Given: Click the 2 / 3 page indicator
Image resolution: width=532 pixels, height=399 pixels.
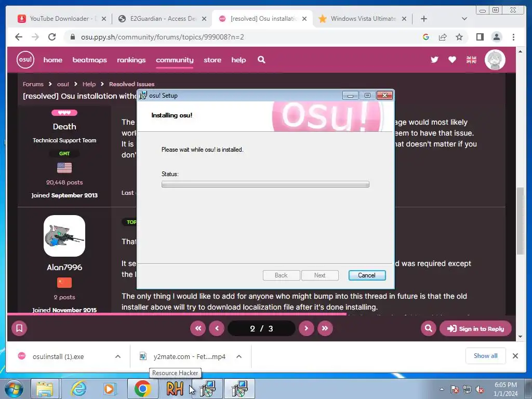Looking at the screenshot, I should 261,328.
